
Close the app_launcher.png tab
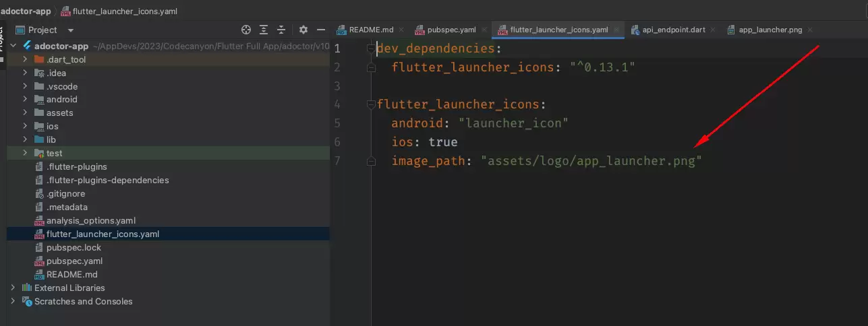coord(810,30)
